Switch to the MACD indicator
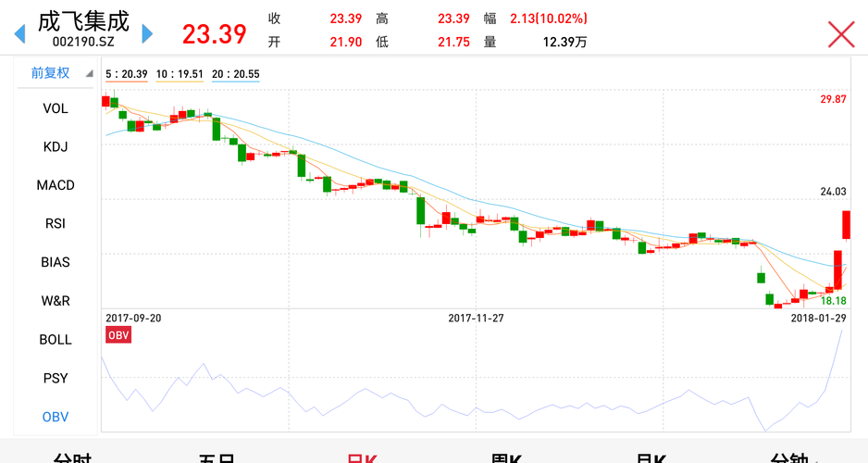Viewport: 868px width, 463px height. point(56,185)
